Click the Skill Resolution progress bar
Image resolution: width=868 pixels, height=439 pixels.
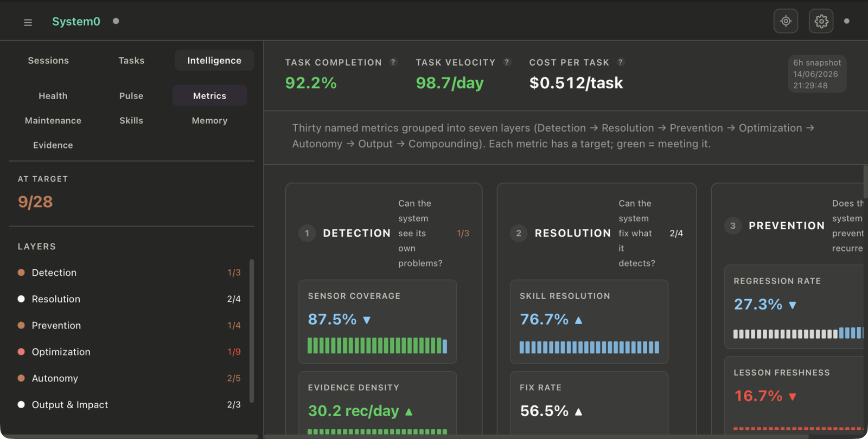tap(589, 347)
